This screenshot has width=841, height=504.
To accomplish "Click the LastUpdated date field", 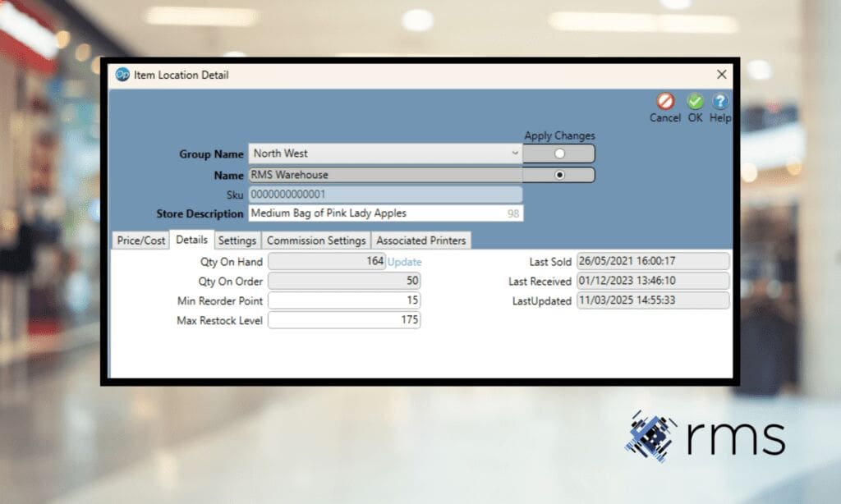I will [653, 300].
